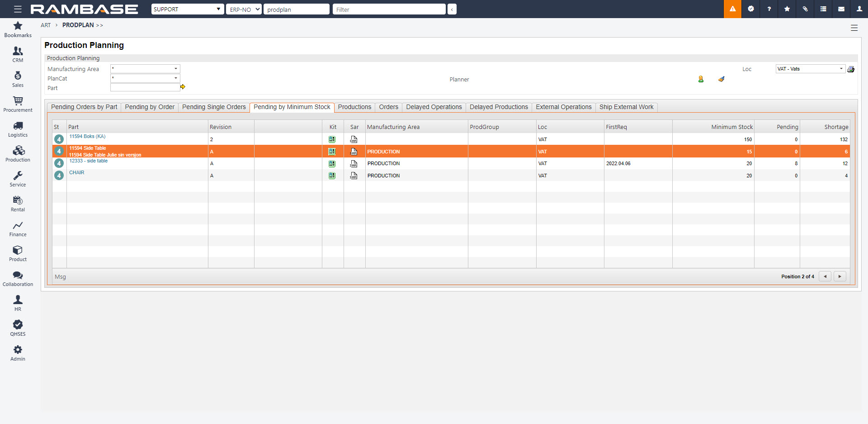Click the clear filter brush icon

721,79
